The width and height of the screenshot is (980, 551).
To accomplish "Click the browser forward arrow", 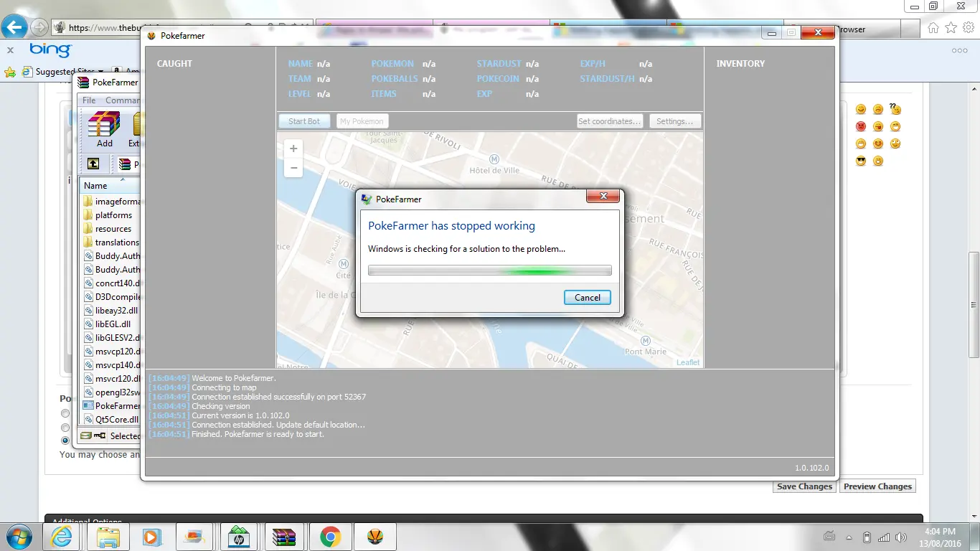I will point(39,28).
